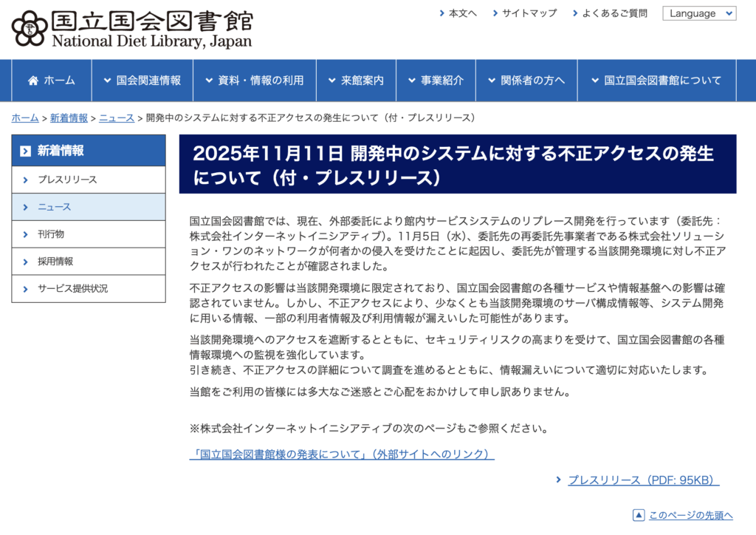Open the 事業紹介 menu item

(436, 81)
